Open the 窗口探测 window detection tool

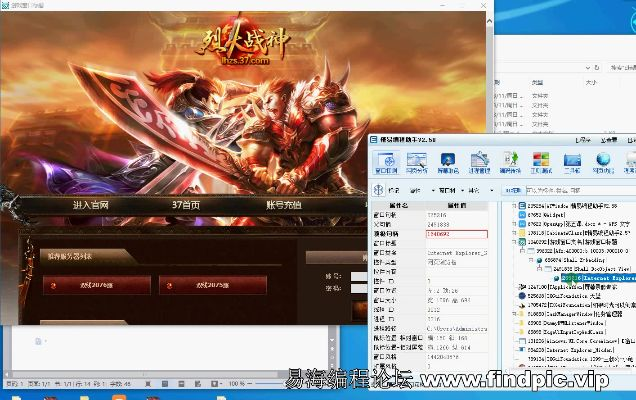(386, 163)
